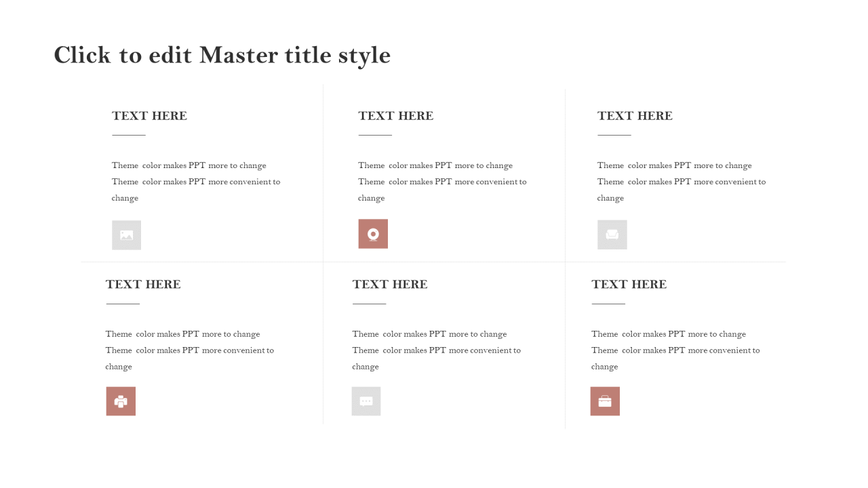Viewport: 868px width, 488px height.
Task: Click the gray chat bubble icon
Action: coord(366,401)
